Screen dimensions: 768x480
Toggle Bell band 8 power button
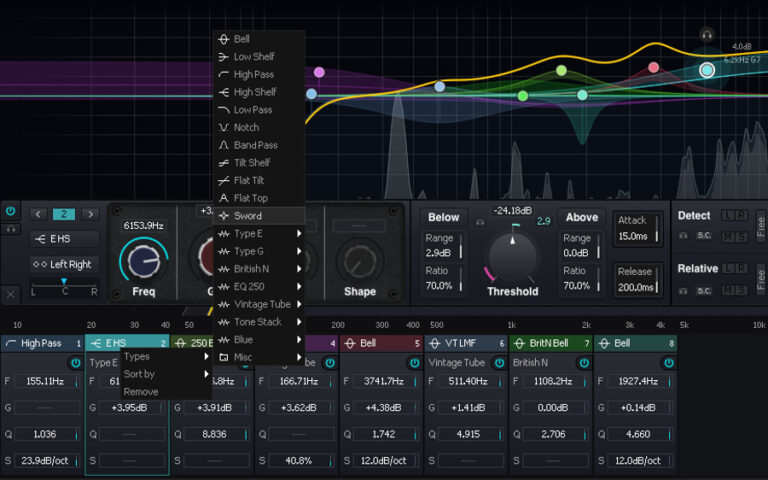[669, 363]
